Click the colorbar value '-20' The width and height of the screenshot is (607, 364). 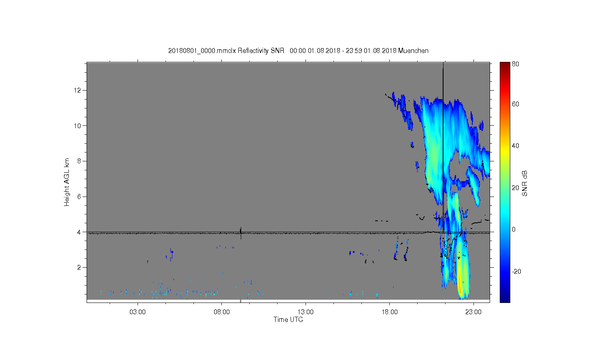[x=516, y=271]
